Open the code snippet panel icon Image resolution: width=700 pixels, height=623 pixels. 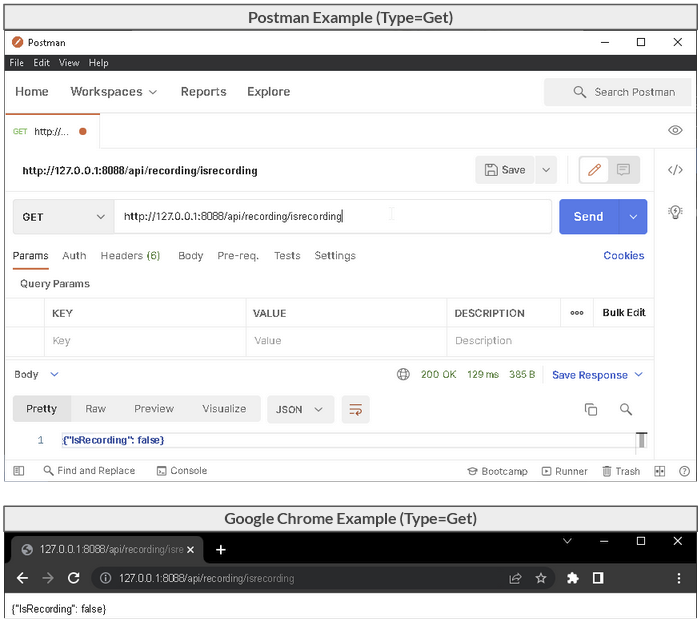(675, 170)
